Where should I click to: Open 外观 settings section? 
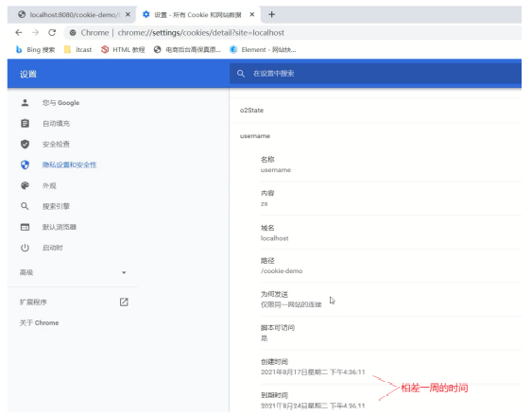pos(49,185)
